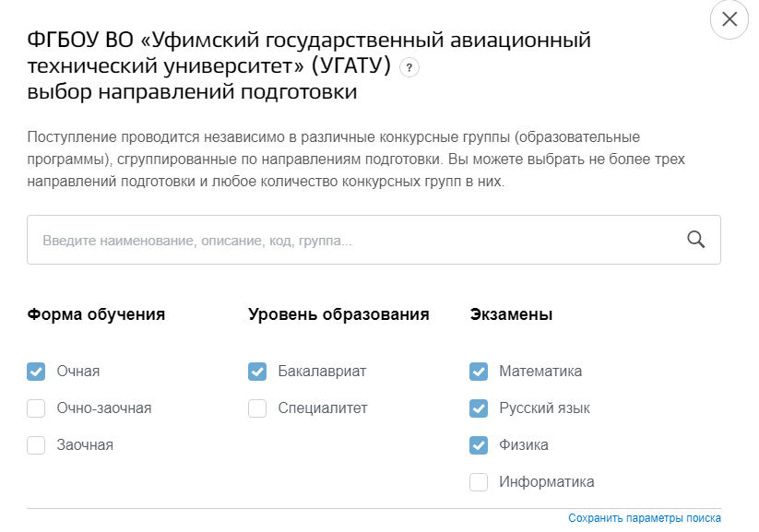Viewport: 759px width, 532px height.
Task: Open the help question mark next to УГАТУ
Action: click(x=409, y=68)
